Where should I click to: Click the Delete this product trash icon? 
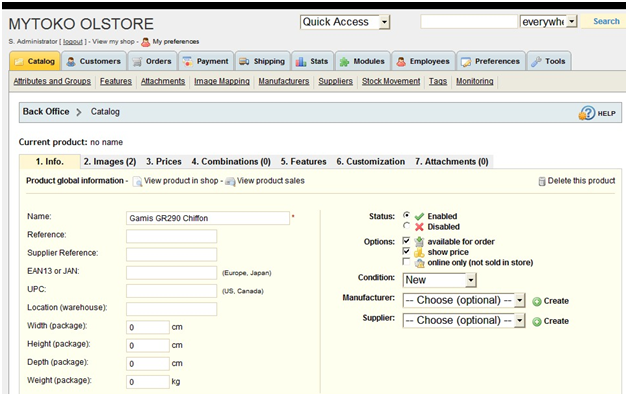pos(542,181)
